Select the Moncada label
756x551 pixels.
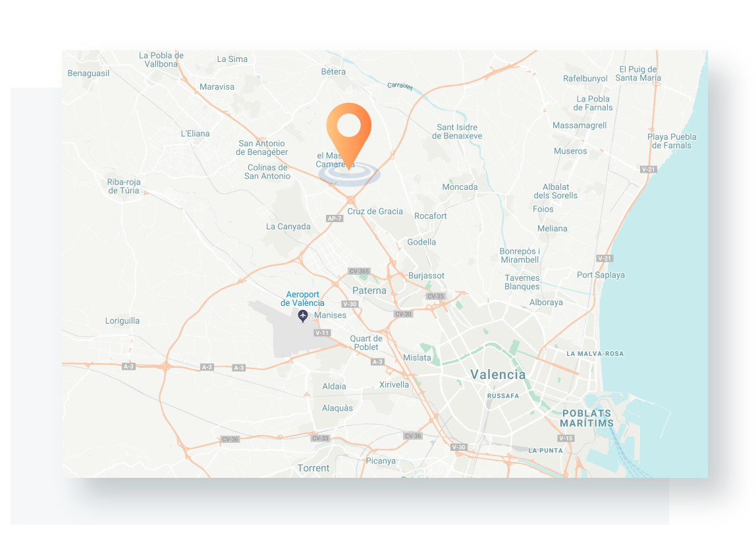click(460, 187)
